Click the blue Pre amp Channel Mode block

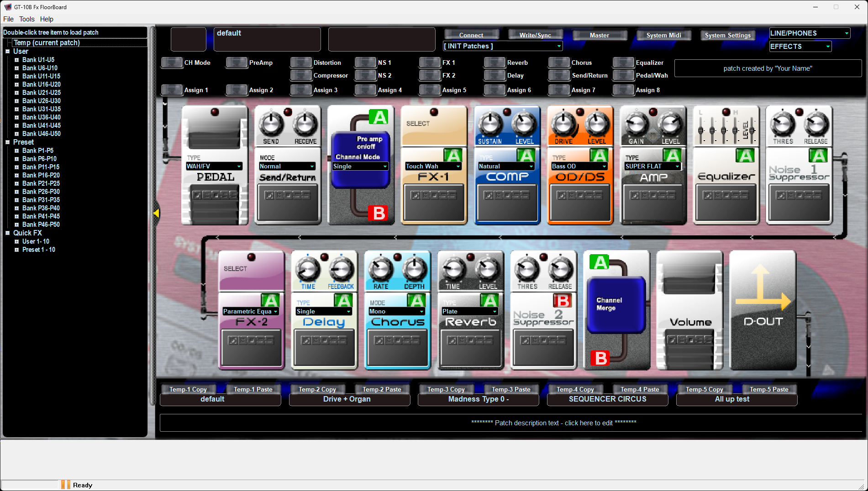360,160
